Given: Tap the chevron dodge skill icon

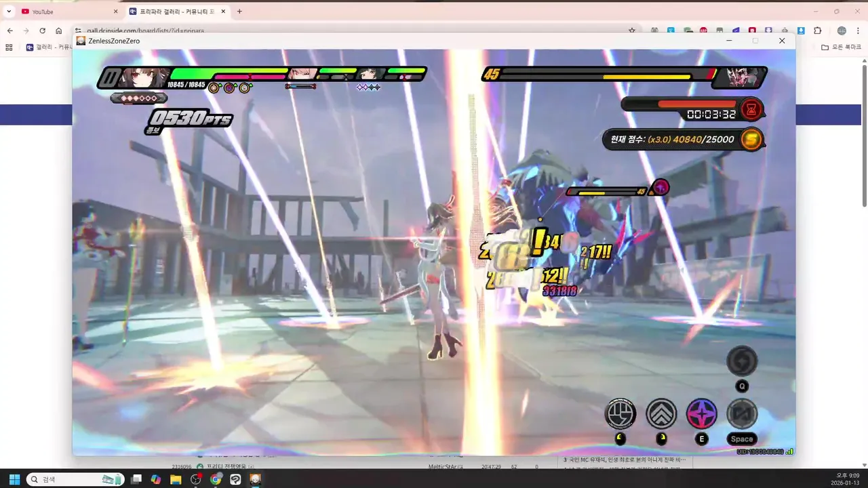Looking at the screenshot, I should (660, 413).
